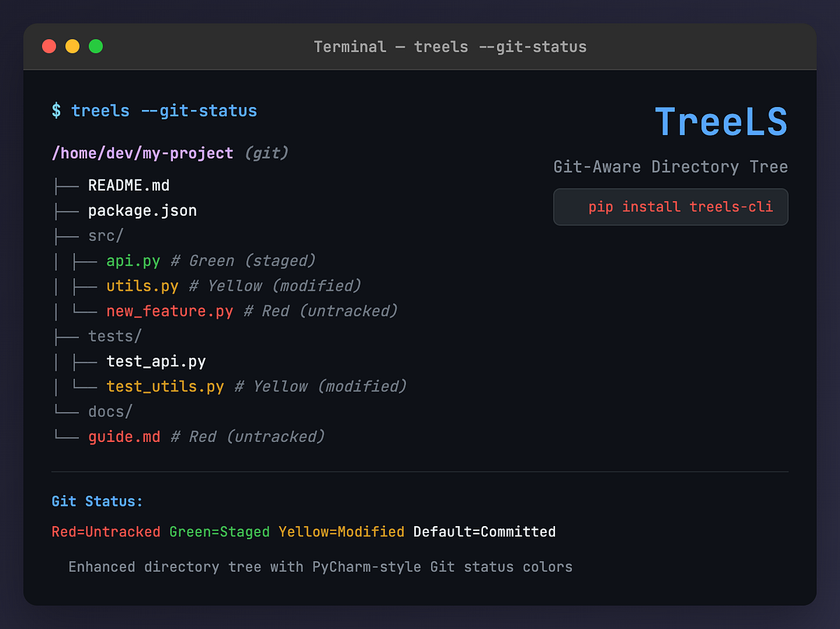This screenshot has height=629, width=840.
Task: Select the staged file api.py
Action: pos(133,261)
